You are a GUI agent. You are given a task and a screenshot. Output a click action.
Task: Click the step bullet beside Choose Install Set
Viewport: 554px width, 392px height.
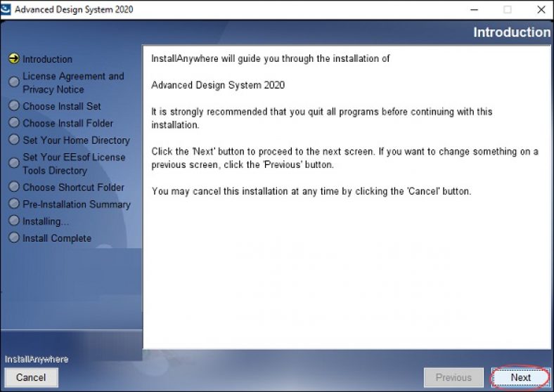point(14,105)
